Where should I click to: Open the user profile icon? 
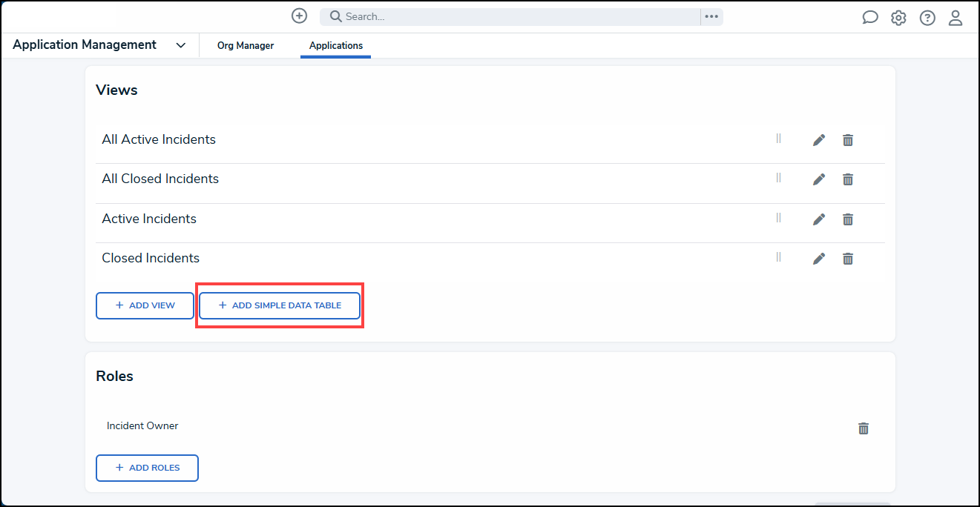click(x=956, y=18)
